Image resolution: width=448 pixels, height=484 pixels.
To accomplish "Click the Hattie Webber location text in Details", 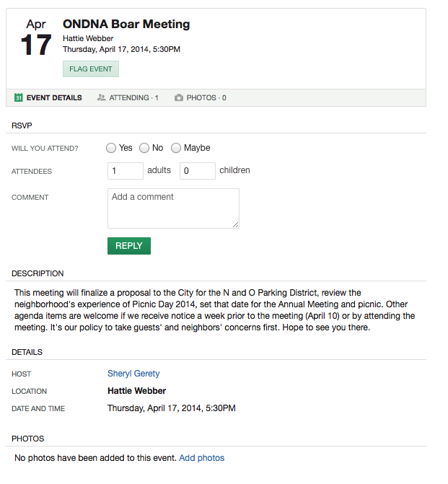I will (x=137, y=391).
